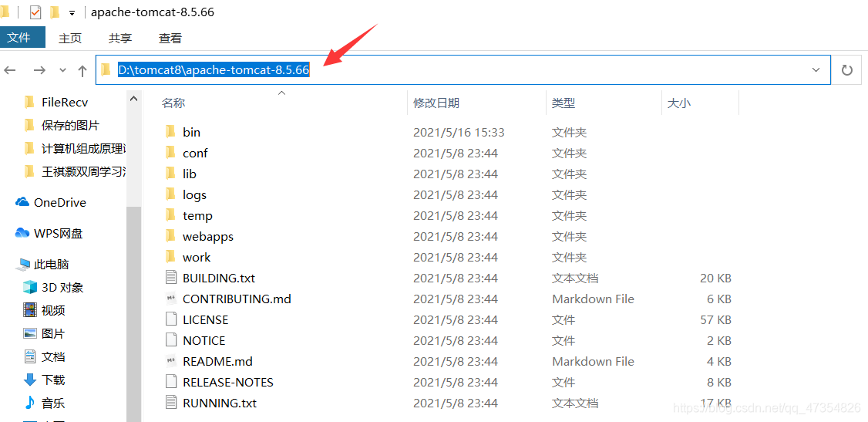This screenshot has width=868, height=422.
Task: Click the LICENSE file icon
Action: tap(171, 319)
